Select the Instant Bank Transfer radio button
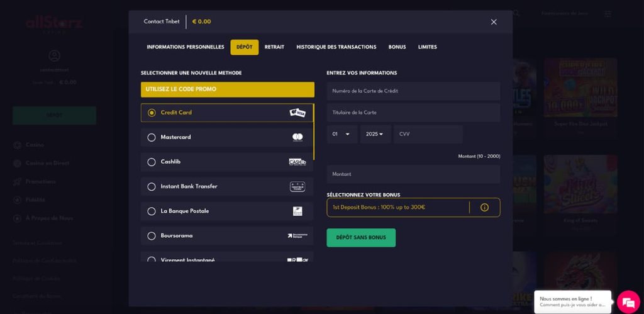The width and height of the screenshot is (644, 314). point(152,187)
